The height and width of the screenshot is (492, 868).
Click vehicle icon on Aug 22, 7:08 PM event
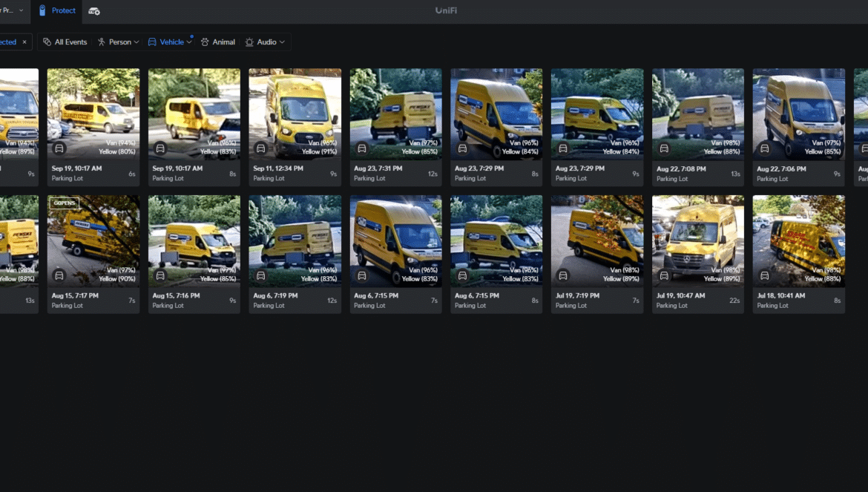point(664,148)
